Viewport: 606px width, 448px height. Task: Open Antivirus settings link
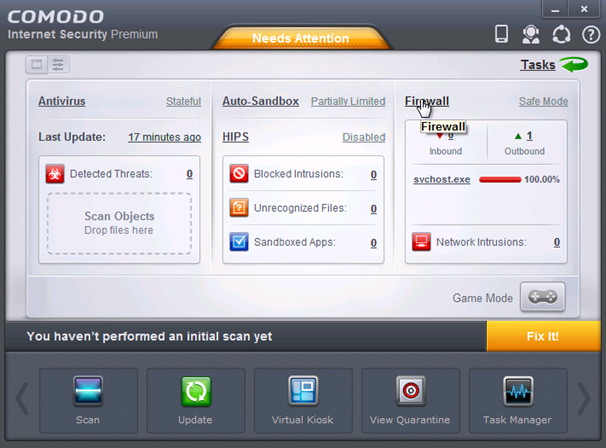point(62,101)
